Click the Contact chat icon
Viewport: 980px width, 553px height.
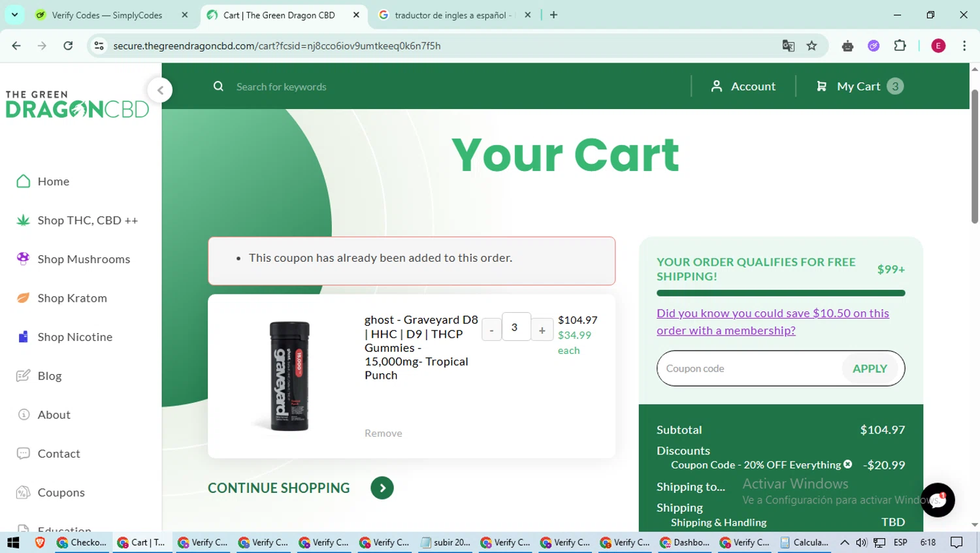(x=24, y=453)
